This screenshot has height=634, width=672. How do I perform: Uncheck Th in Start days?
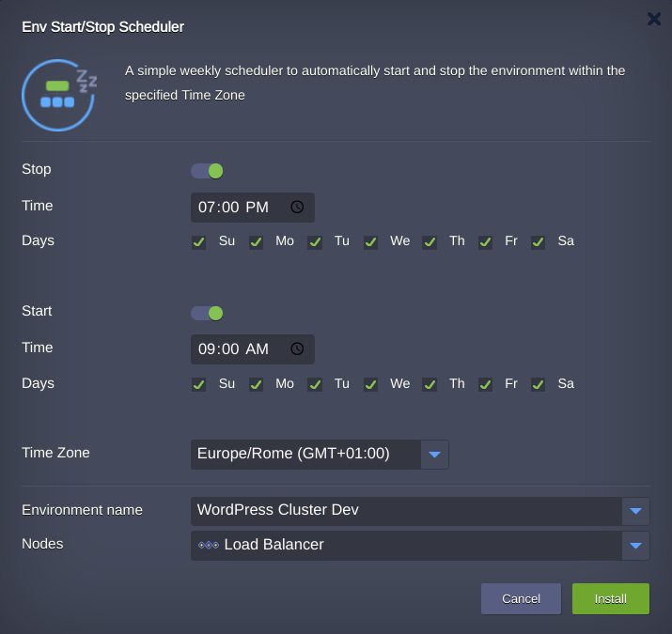pos(430,384)
